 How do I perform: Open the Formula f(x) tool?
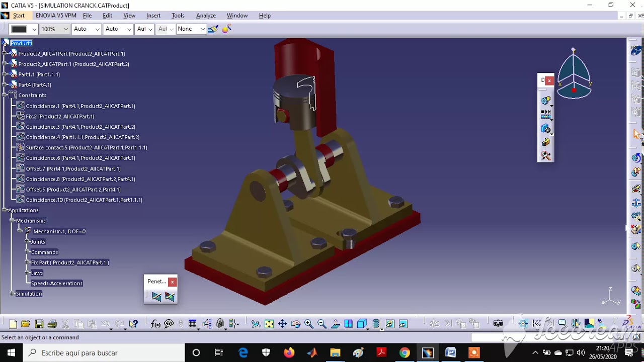pyautogui.click(x=155, y=324)
